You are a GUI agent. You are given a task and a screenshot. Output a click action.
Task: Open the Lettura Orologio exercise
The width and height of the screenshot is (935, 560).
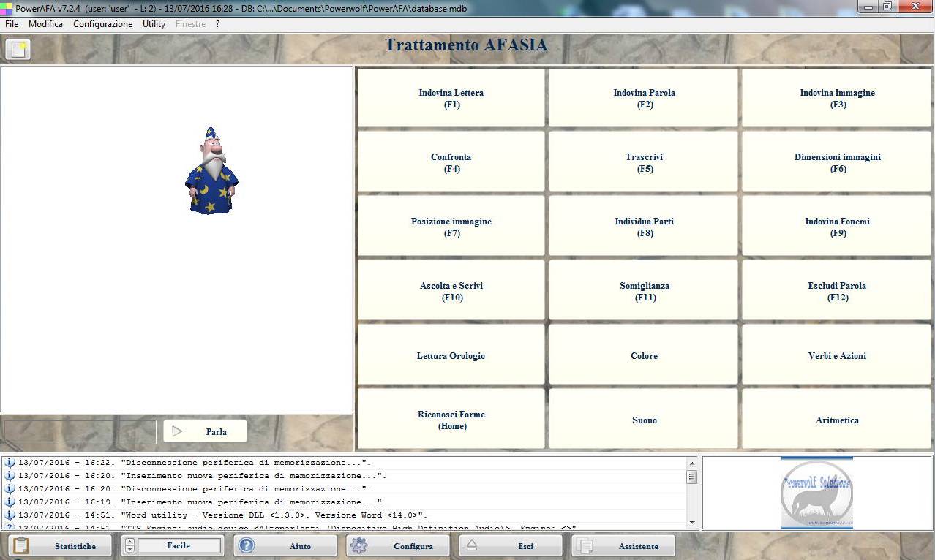click(451, 355)
